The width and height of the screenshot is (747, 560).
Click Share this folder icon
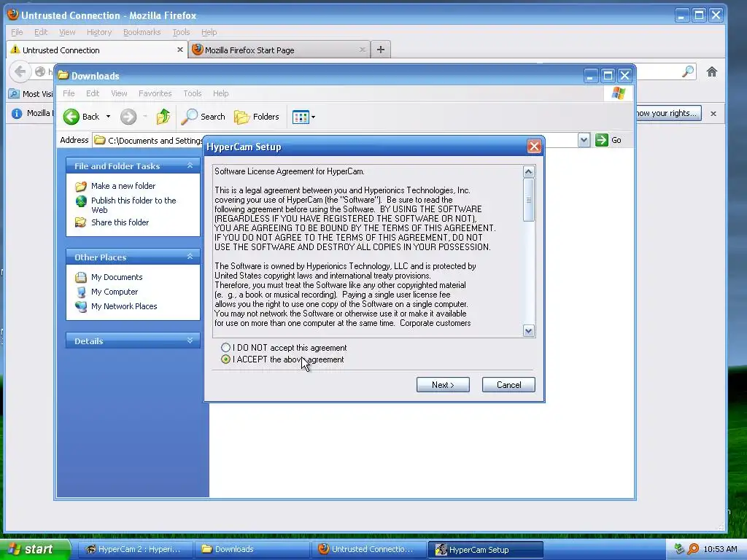tap(81, 222)
